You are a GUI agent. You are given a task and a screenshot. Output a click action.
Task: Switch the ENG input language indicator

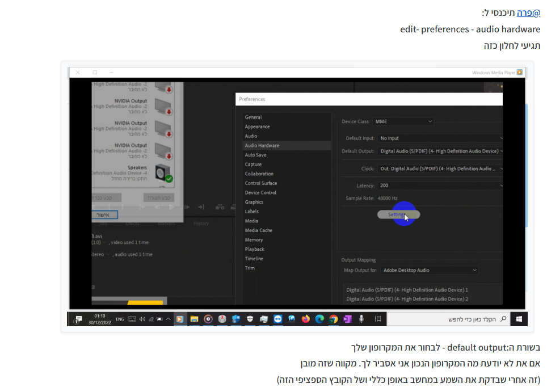click(x=120, y=319)
